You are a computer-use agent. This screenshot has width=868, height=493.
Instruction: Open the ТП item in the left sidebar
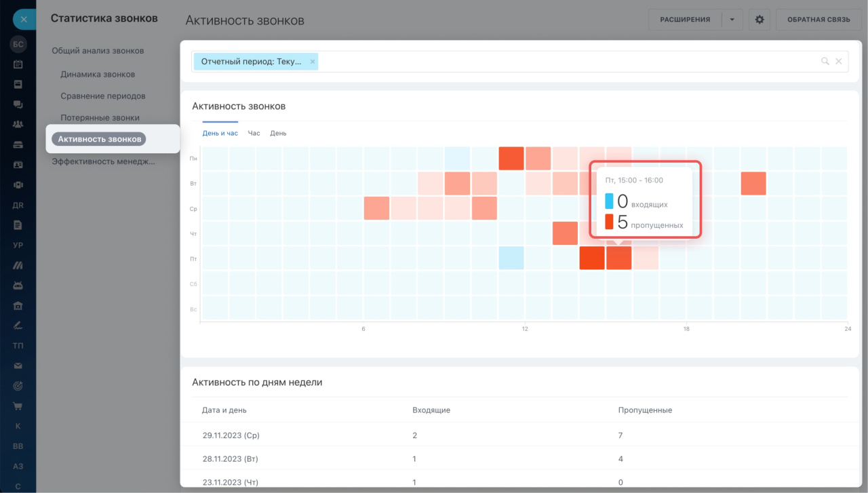pyautogui.click(x=18, y=345)
